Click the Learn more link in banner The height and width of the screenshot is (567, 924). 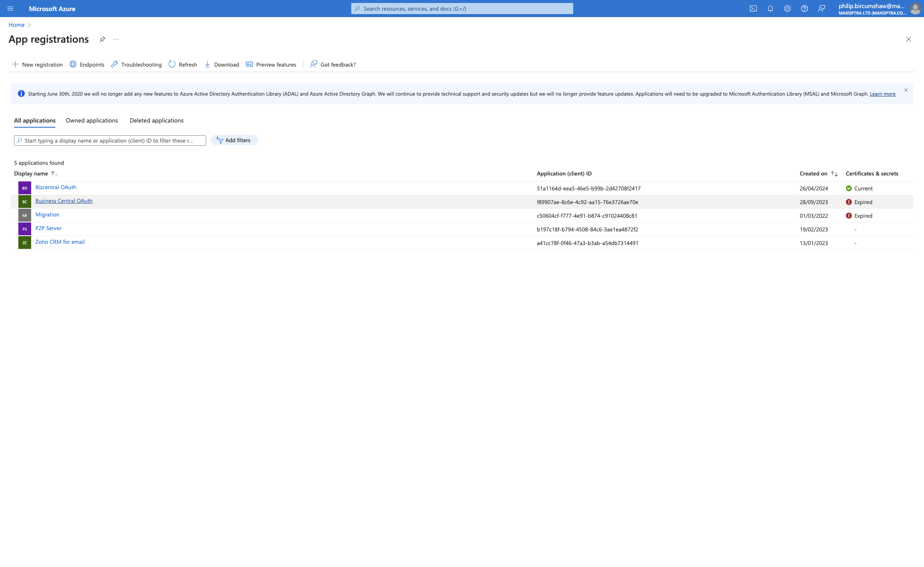pyautogui.click(x=883, y=94)
